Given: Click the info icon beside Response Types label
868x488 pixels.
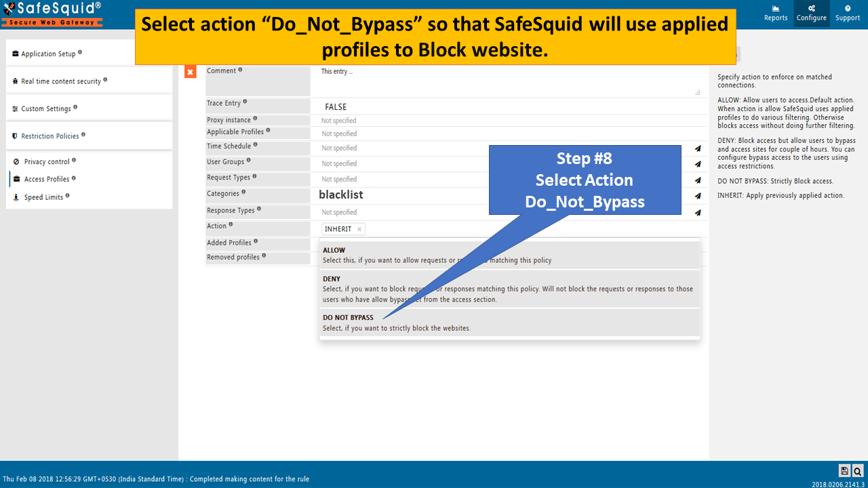Looking at the screenshot, I should [x=259, y=209].
